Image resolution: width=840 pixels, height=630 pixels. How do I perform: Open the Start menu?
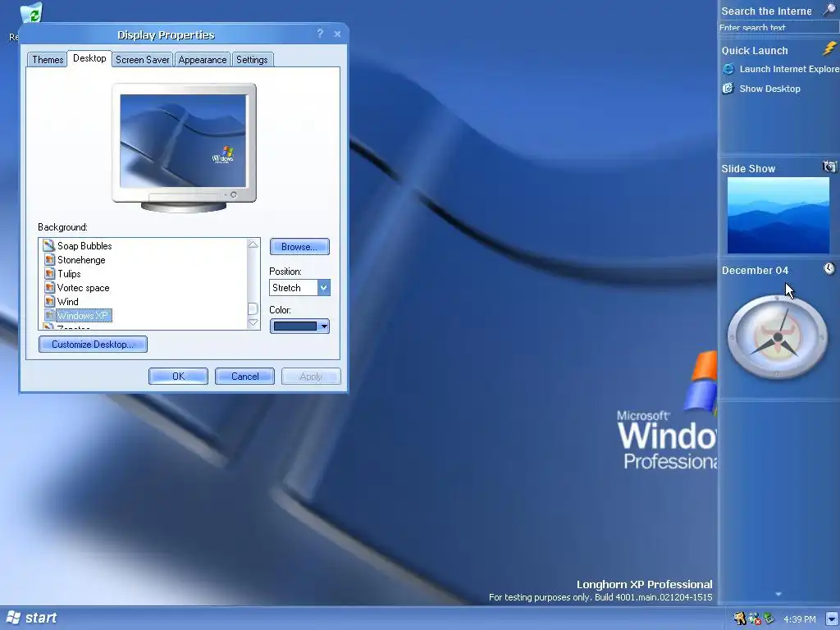click(30, 618)
